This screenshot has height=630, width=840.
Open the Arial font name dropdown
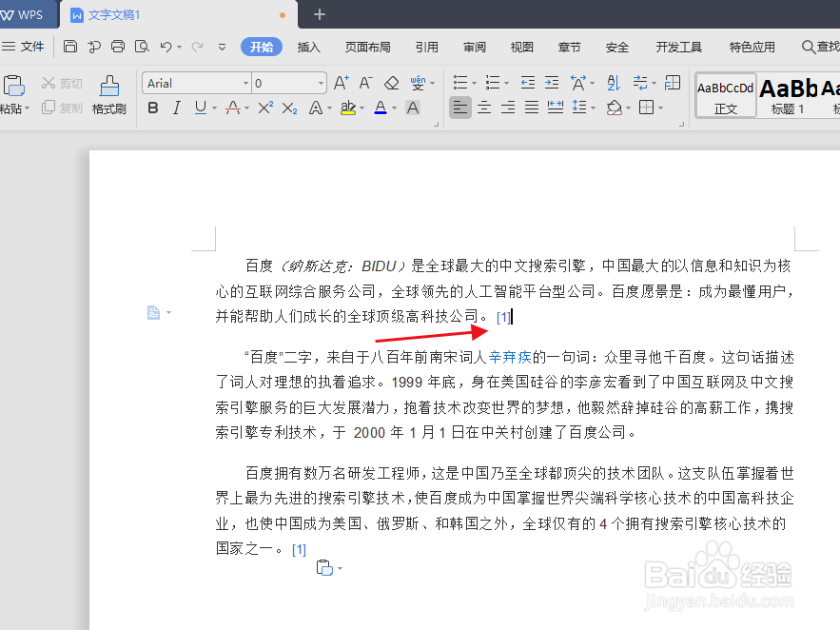click(x=245, y=83)
